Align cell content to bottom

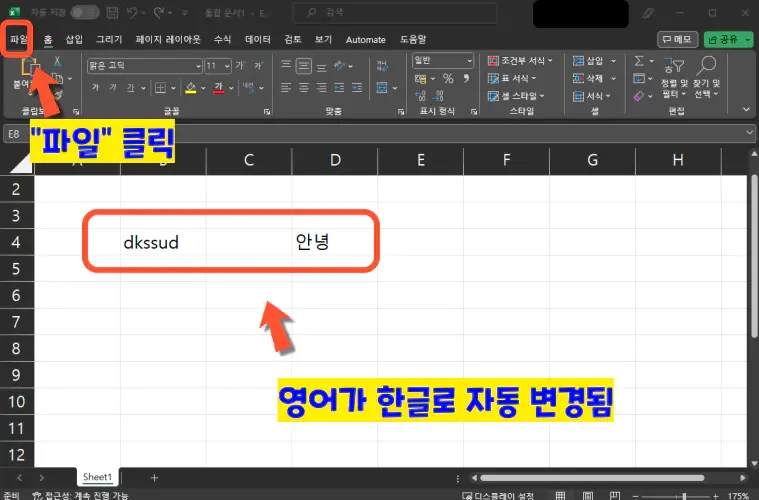coord(321,67)
